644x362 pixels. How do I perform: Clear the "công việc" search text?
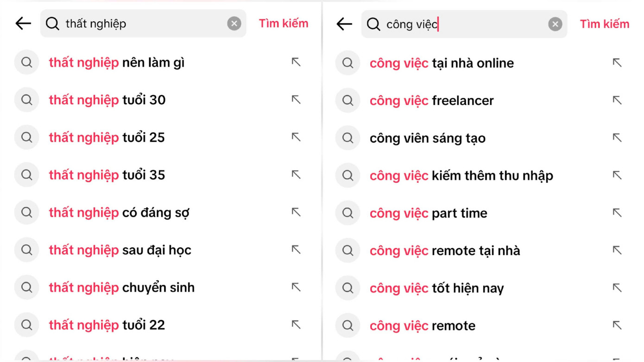tap(555, 24)
